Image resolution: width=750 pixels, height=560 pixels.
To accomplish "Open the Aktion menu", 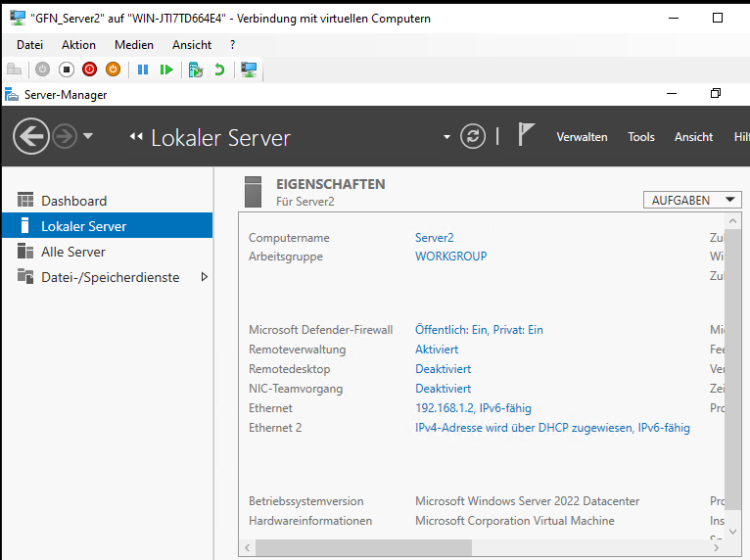I will (x=78, y=45).
